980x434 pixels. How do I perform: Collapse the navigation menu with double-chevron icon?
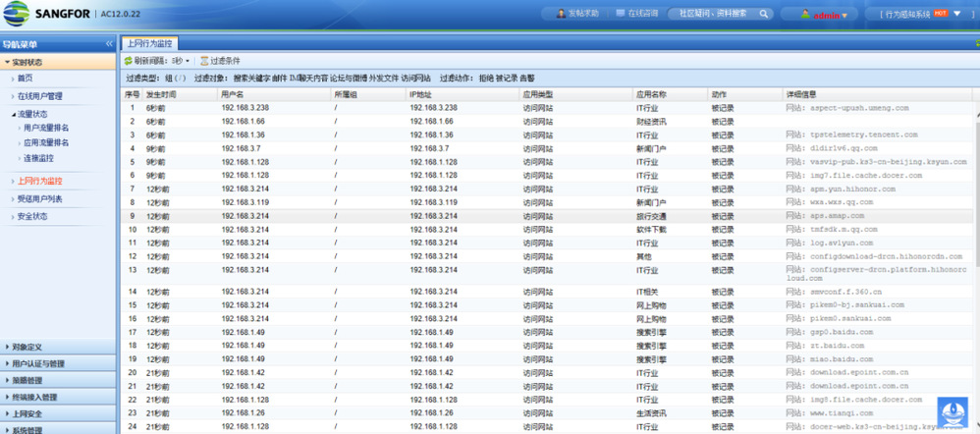coord(109,45)
